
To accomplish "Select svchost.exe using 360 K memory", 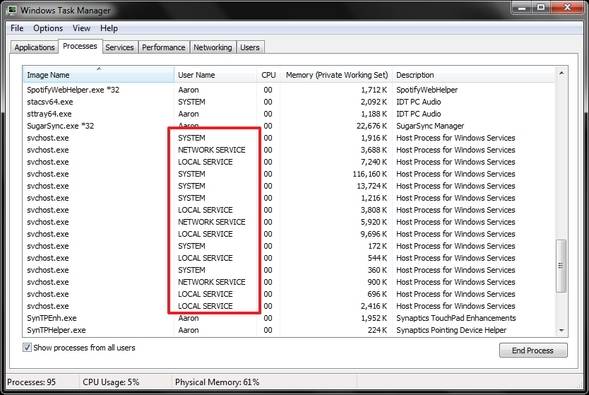I will tap(288, 270).
